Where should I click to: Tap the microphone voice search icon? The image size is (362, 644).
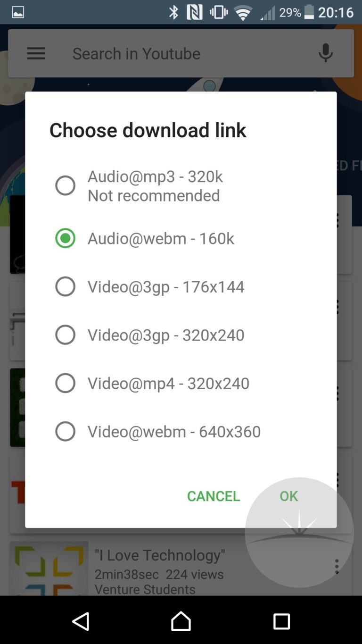325,53
